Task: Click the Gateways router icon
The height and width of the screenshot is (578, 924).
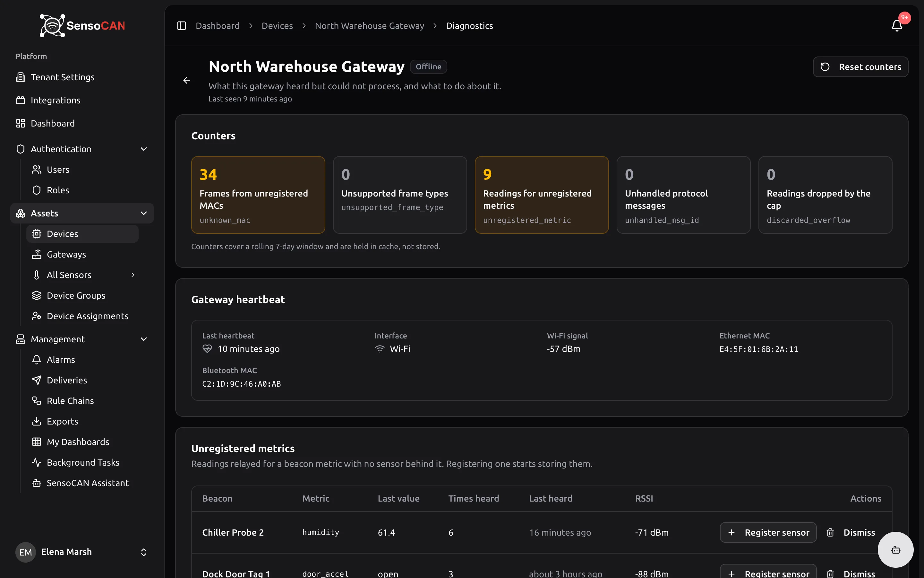Action: point(37,255)
